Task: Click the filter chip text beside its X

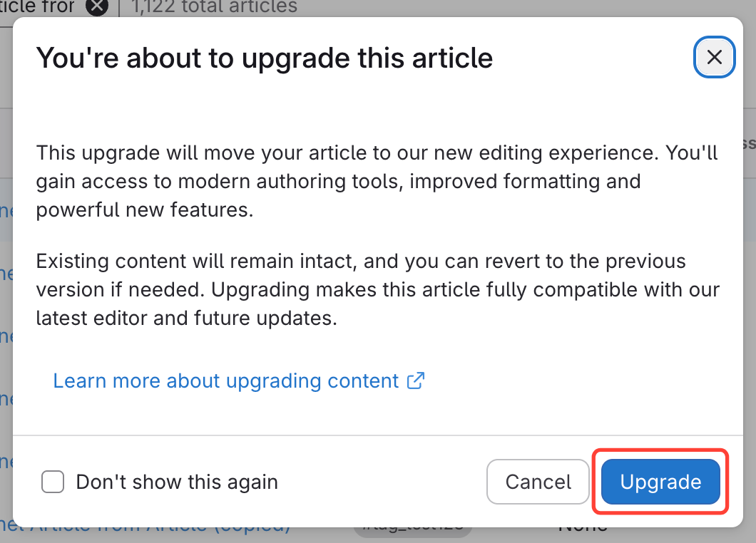Action: point(43,7)
